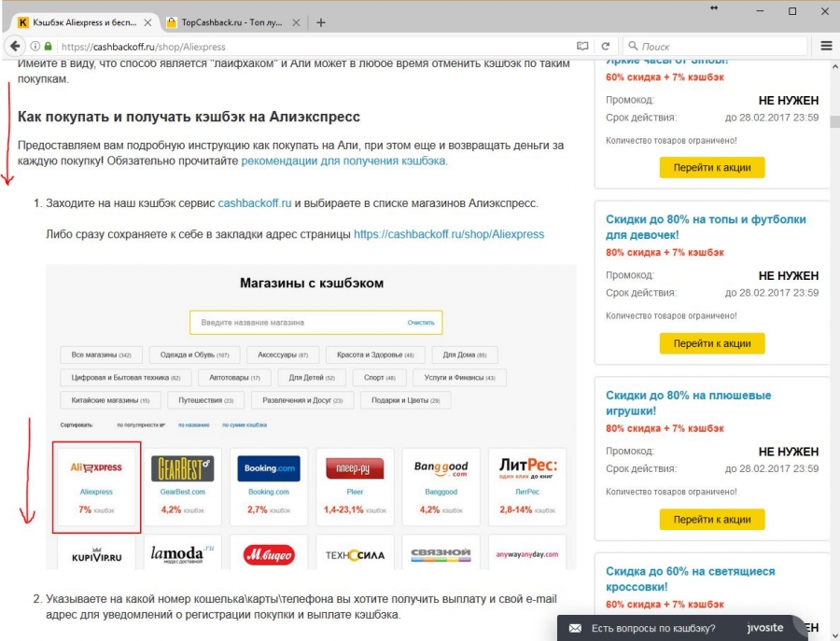840x641 pixels.
Task: Click the Lamoda logo
Action: click(182, 554)
